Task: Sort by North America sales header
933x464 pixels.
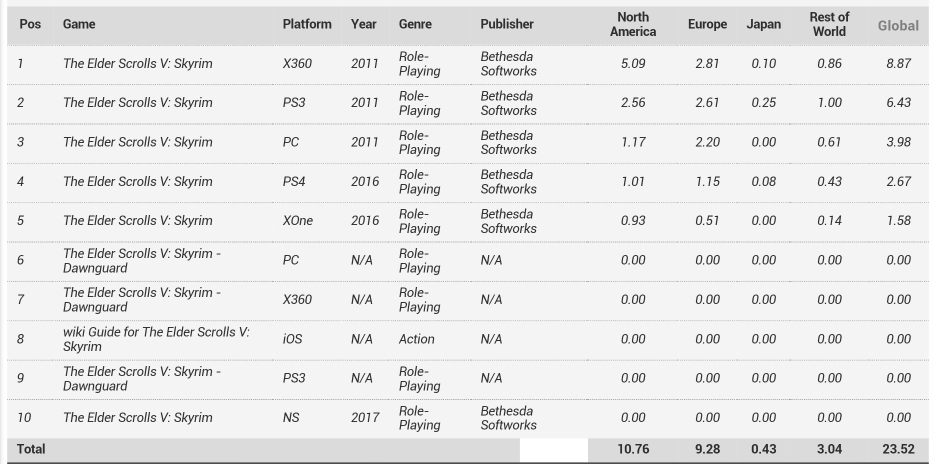Action: coord(633,24)
